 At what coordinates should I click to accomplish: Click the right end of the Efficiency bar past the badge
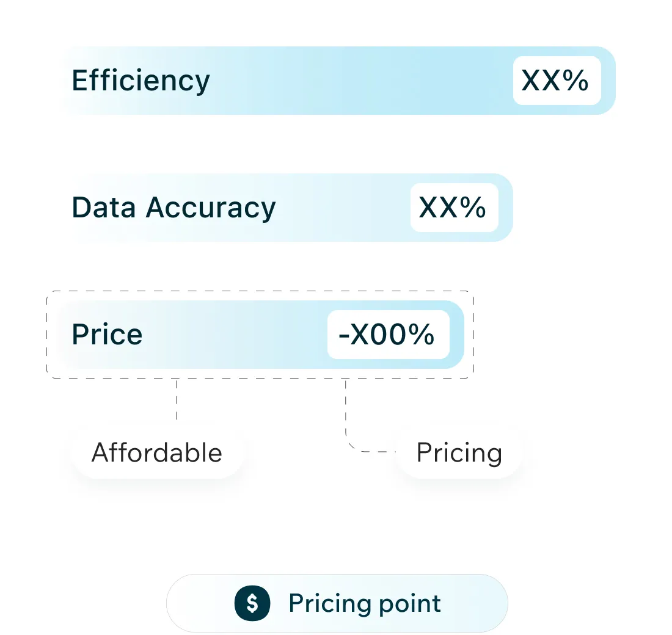608,81
